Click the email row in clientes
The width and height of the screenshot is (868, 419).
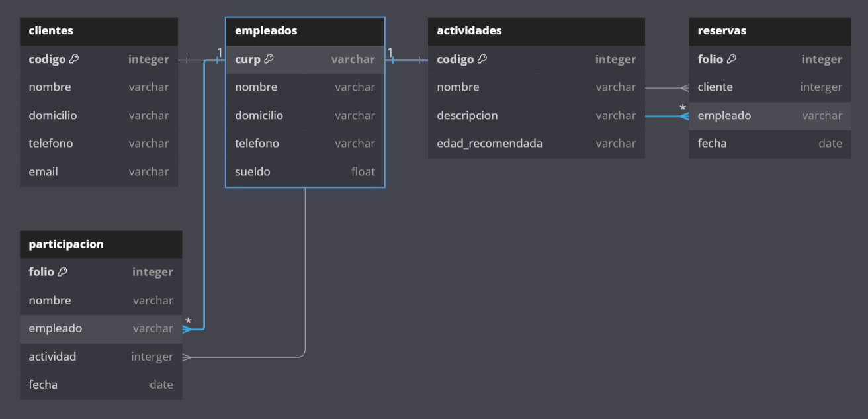tap(99, 172)
